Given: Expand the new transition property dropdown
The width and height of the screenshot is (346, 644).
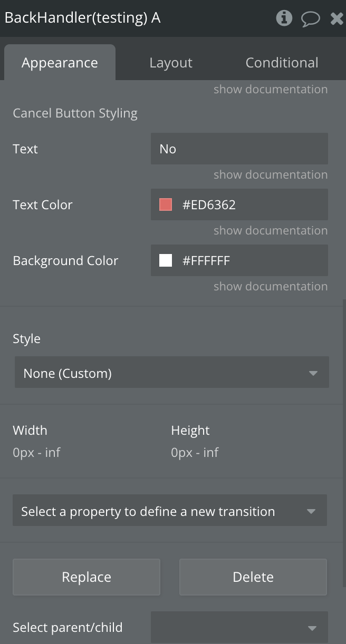Looking at the screenshot, I should pos(169,511).
